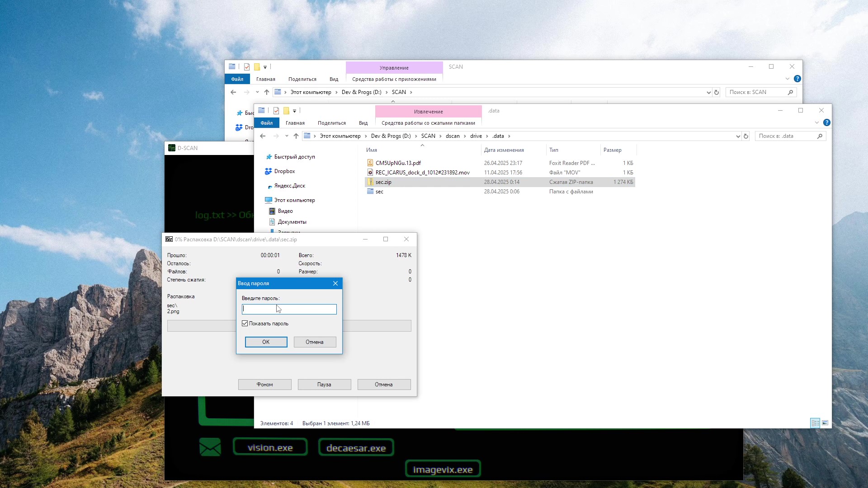Open the Извлечение ribbon tab
This screenshot has width=868, height=488.
coord(429,112)
